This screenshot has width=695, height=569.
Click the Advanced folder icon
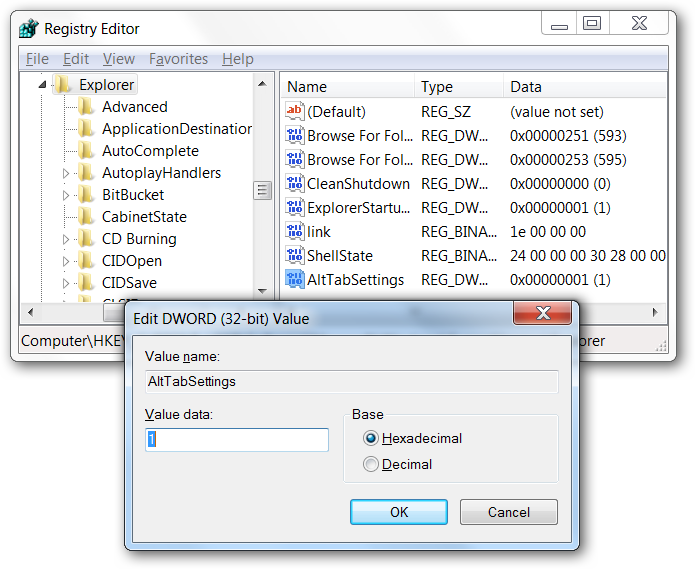click(x=86, y=106)
